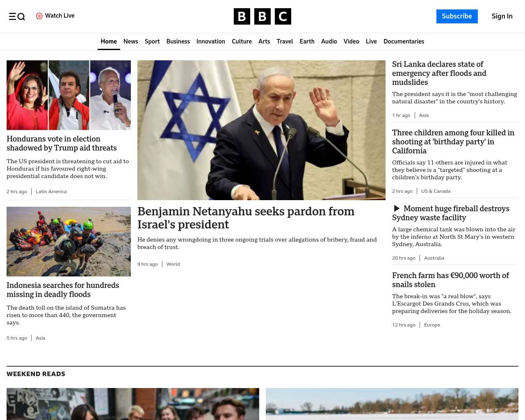Open the French snails theft story

(450, 280)
